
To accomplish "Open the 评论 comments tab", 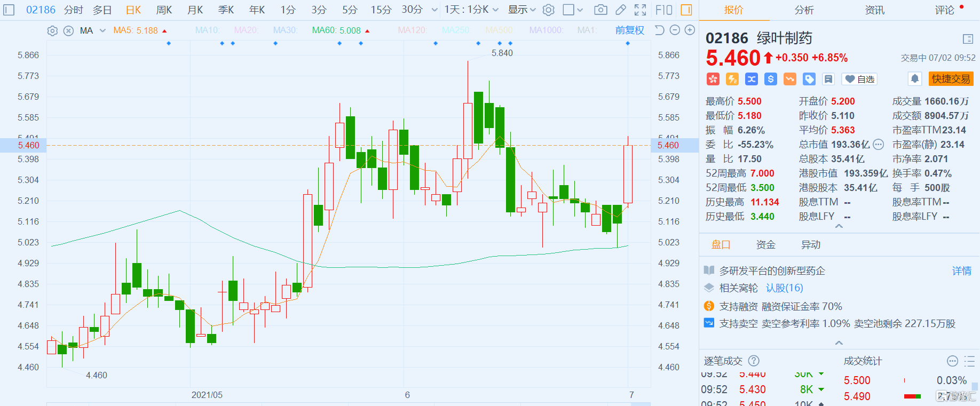I will 945,10.
